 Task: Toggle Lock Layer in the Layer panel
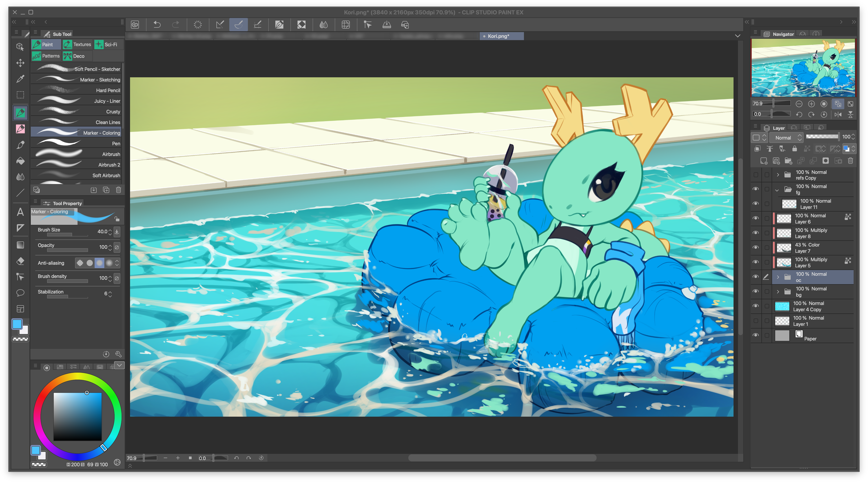coord(795,148)
